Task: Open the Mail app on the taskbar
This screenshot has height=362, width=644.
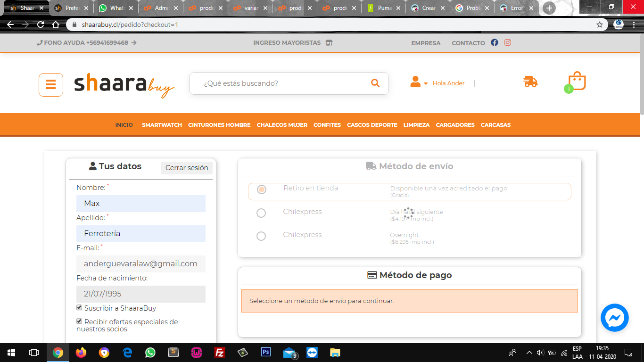Action: click(289, 353)
